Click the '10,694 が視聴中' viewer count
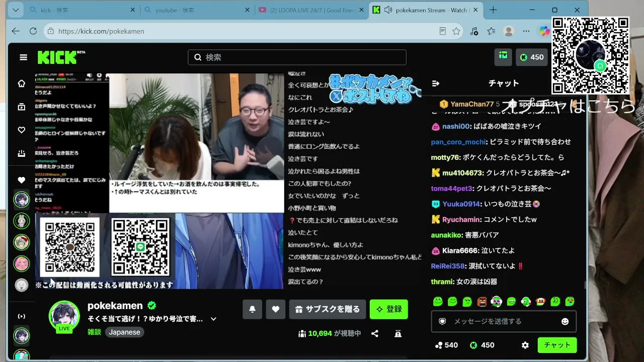644x362 pixels. tap(330, 333)
